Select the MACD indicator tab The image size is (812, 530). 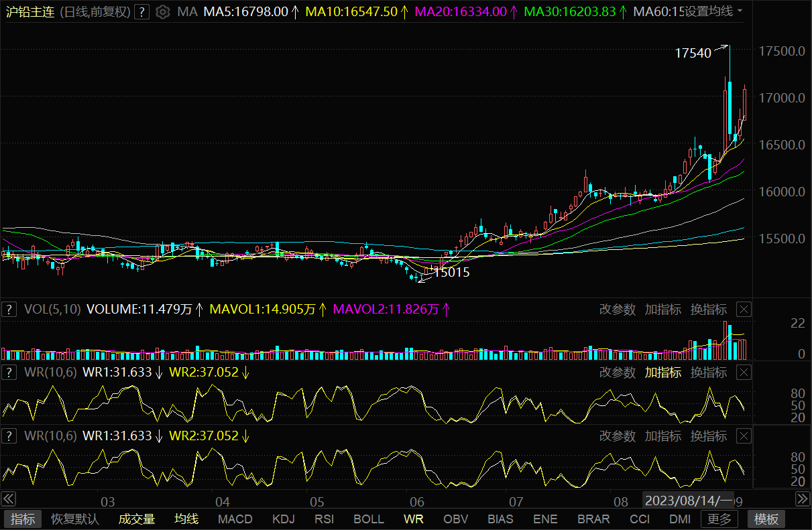pyautogui.click(x=235, y=519)
